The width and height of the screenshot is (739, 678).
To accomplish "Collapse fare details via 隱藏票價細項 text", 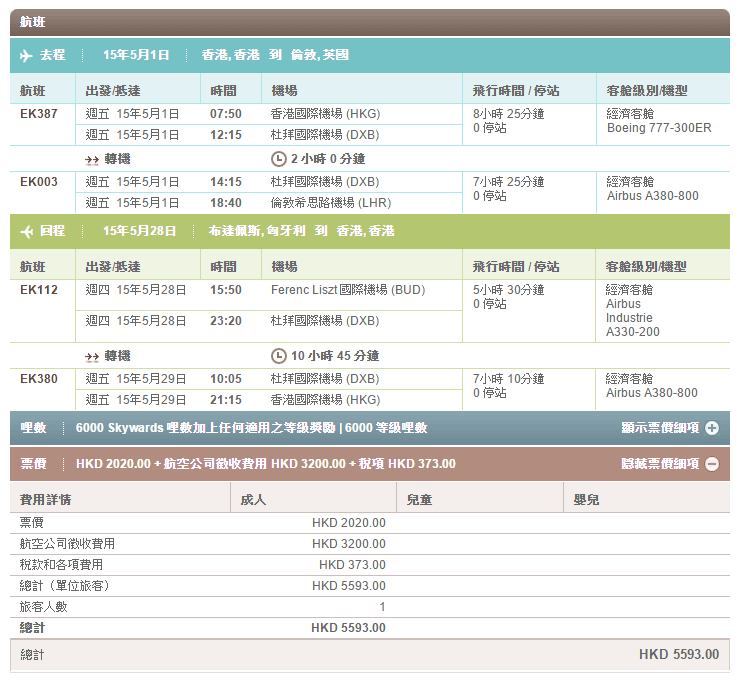I will (x=661, y=464).
